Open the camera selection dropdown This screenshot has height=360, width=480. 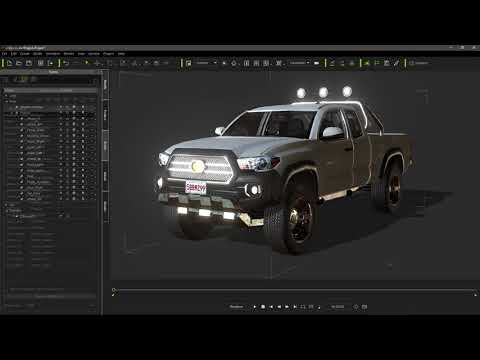pos(206,63)
